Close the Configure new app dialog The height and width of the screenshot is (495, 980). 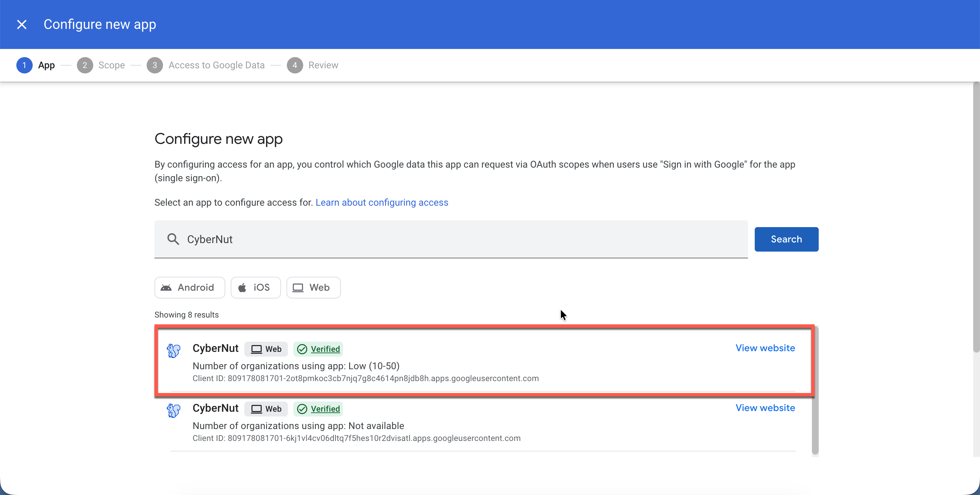(x=22, y=24)
